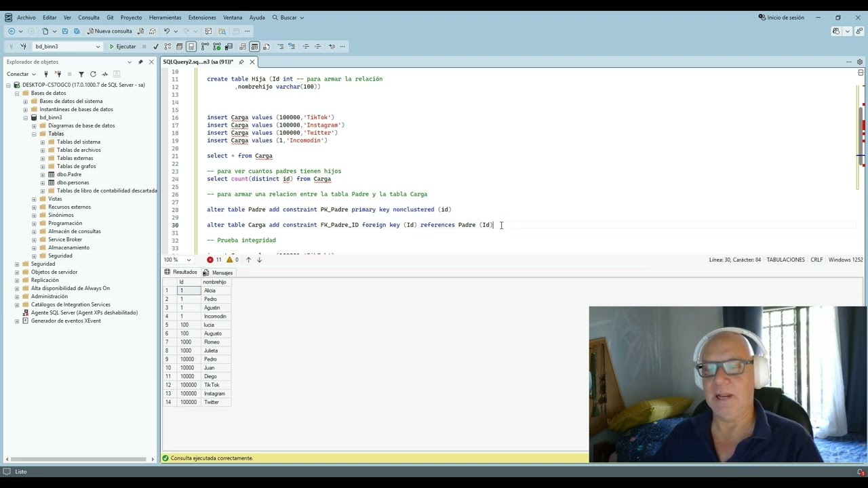Image resolution: width=868 pixels, height=488 pixels.
Task: Click the go to next issue down arrow
Action: coord(259,260)
